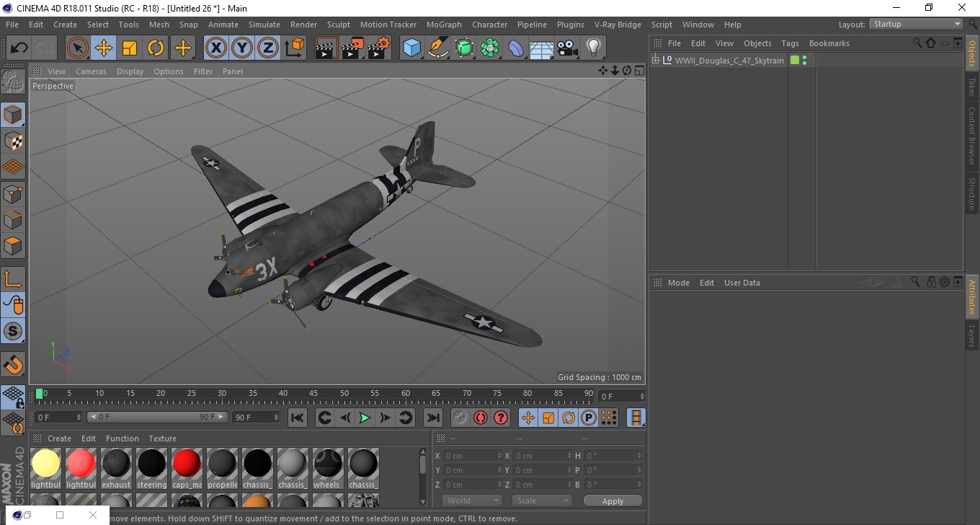Open the Subdivision Surface generators icon
Viewport: 980px width, 525px height.
pyautogui.click(x=464, y=48)
